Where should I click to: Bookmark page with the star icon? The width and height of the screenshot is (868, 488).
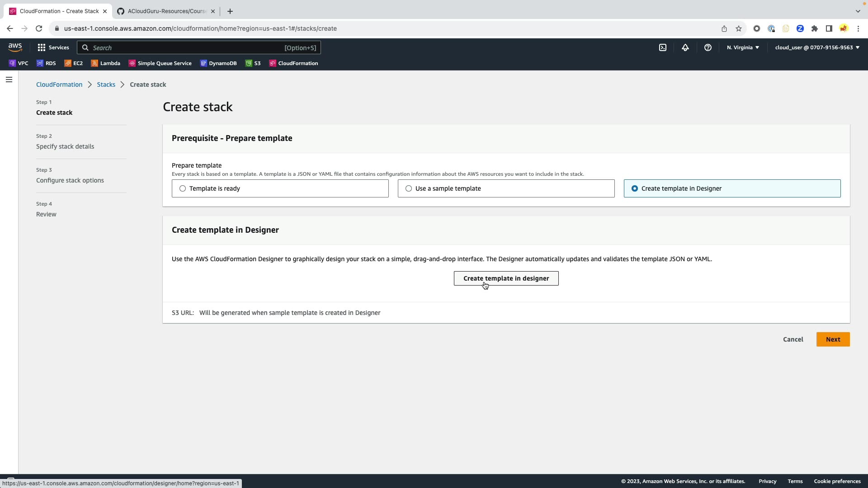[738, 28]
